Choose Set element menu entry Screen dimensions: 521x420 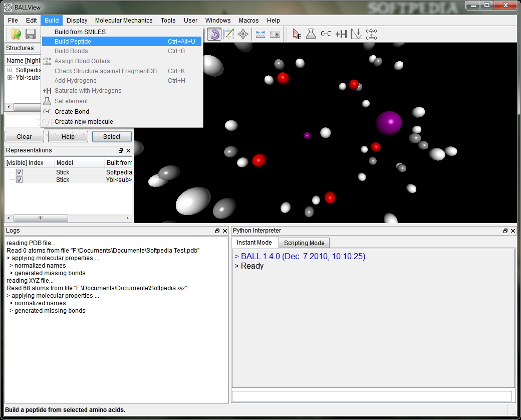click(122, 101)
